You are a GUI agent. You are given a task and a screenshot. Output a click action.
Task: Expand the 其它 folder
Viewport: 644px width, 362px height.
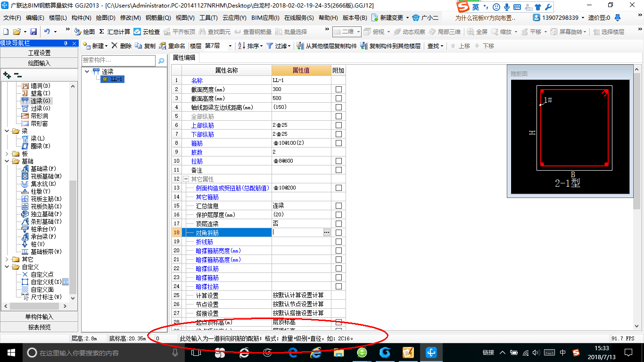pyautogui.click(x=7, y=259)
